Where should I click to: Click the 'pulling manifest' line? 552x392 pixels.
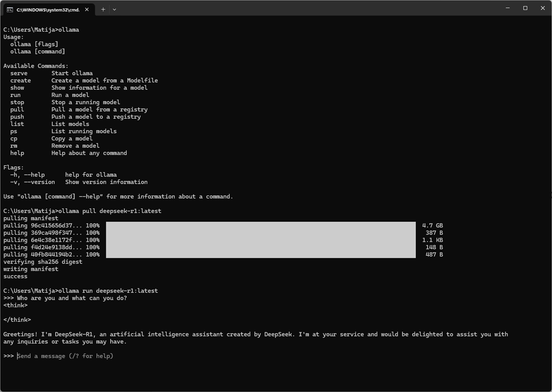tap(31, 219)
